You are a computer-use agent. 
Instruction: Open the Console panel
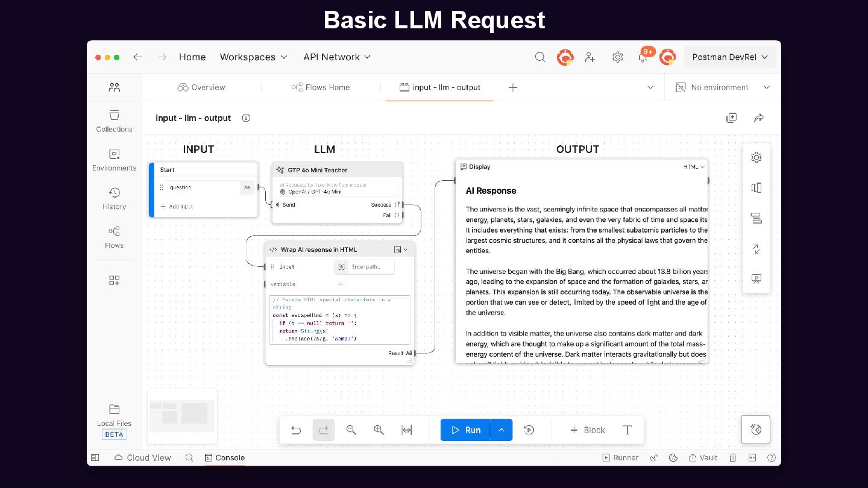tap(224, 458)
